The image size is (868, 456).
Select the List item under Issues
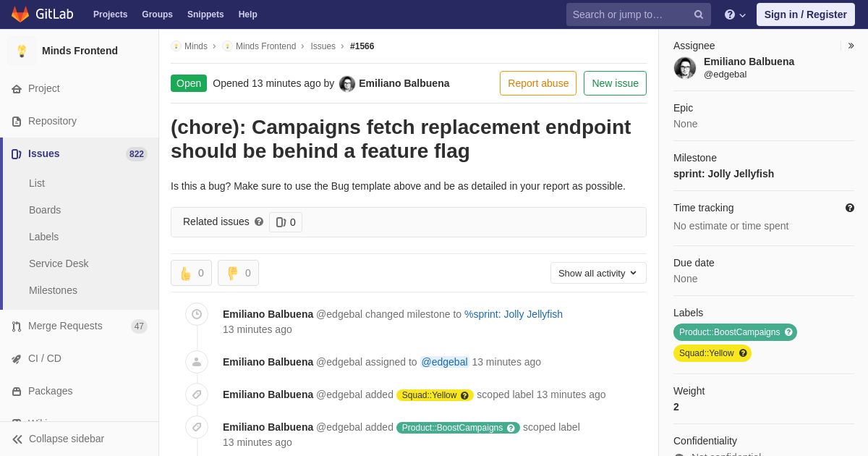click(x=37, y=183)
